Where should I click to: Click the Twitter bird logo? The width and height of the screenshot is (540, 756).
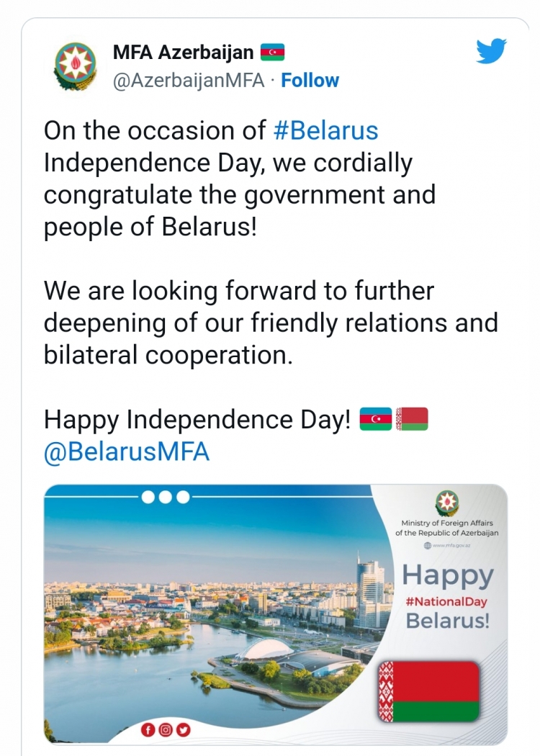[491, 51]
